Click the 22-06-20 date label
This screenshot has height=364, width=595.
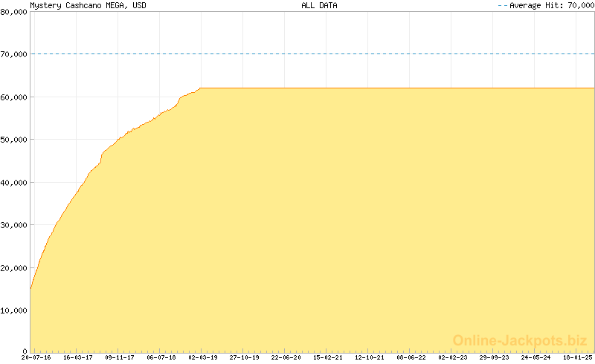pyautogui.click(x=286, y=357)
